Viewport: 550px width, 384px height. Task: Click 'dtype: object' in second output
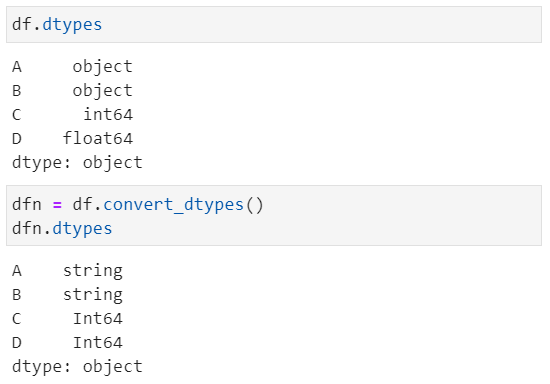coord(77,367)
